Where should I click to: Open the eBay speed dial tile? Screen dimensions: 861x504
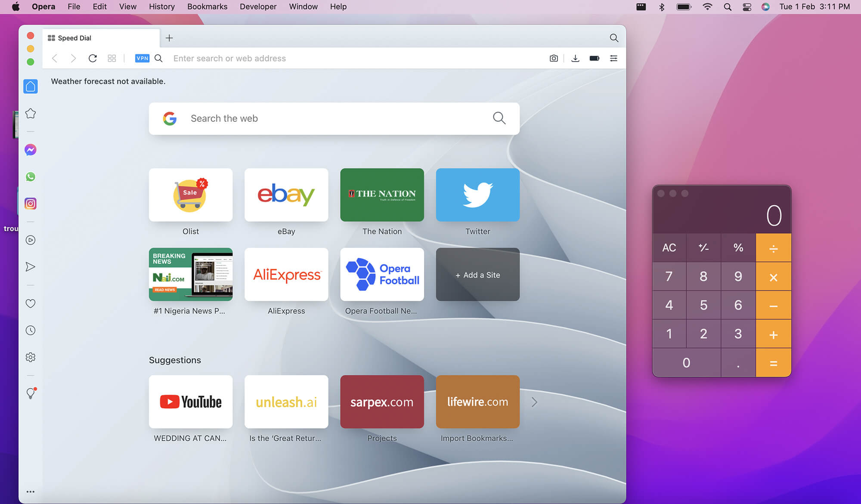click(x=286, y=195)
